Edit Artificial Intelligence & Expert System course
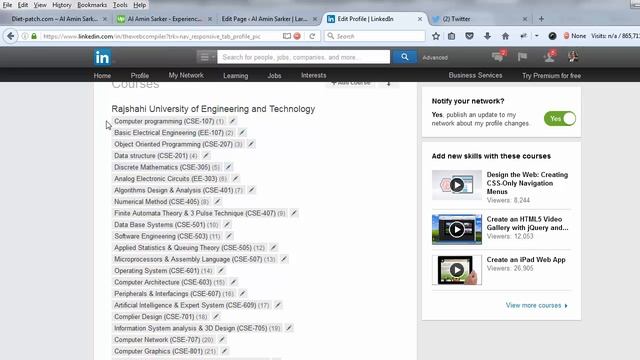 pyautogui.click(x=278, y=304)
